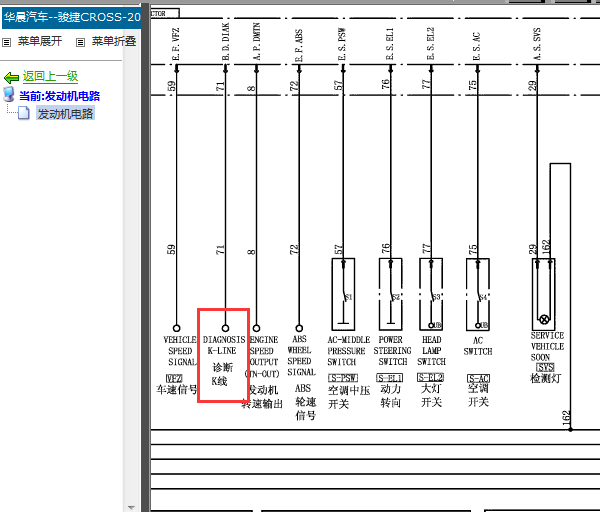Image resolution: width=600 pixels, height=512 pixels.
Task: Click the 检测灯 label
Action: click(x=546, y=378)
